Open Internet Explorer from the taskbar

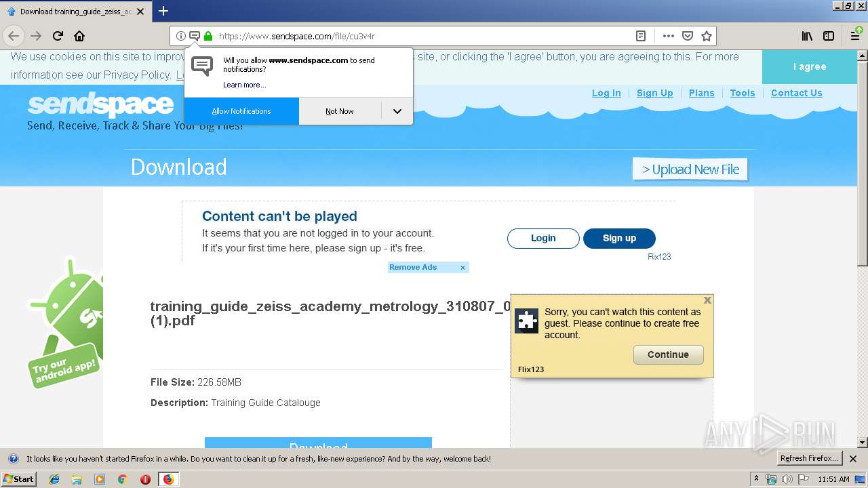(54, 479)
